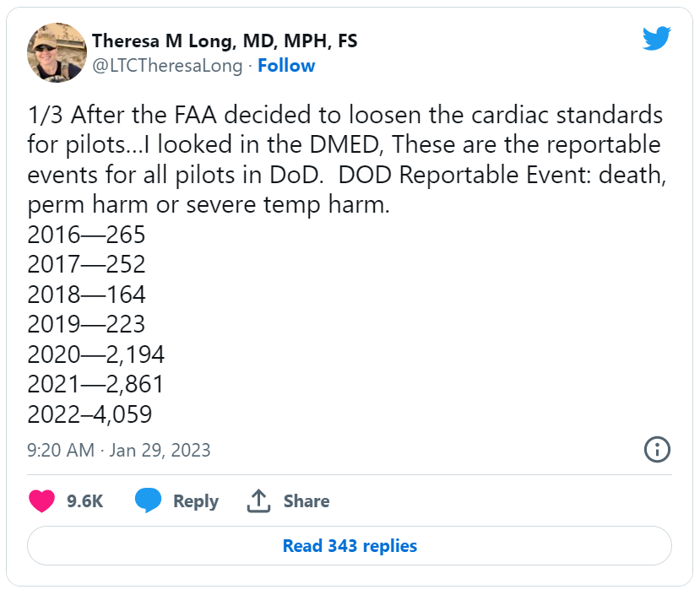This screenshot has height=595, width=700.
Task: Click the 2020—2,194 line in the tweet
Action: click(95, 354)
